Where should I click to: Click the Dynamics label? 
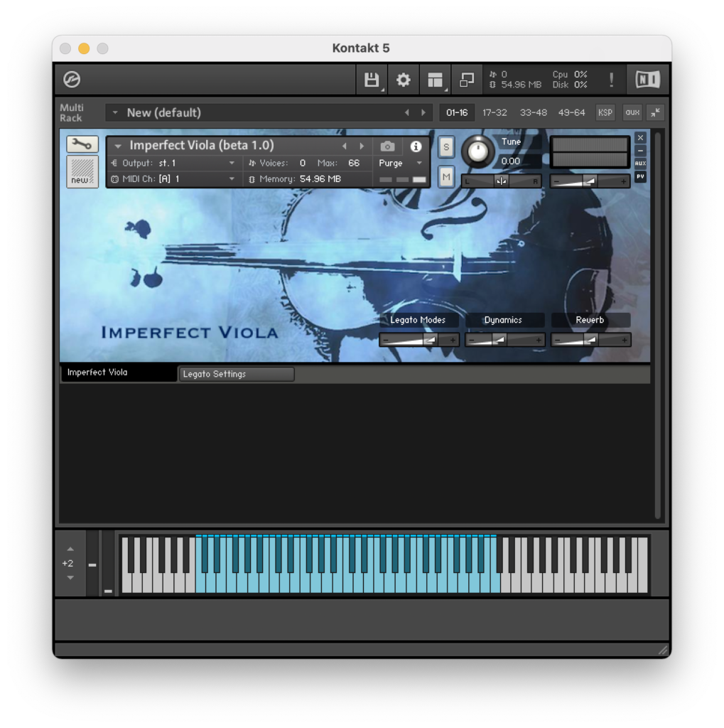[x=503, y=320]
